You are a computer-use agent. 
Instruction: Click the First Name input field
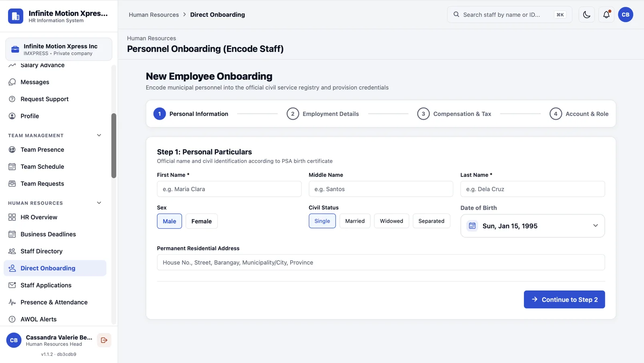coord(229,189)
